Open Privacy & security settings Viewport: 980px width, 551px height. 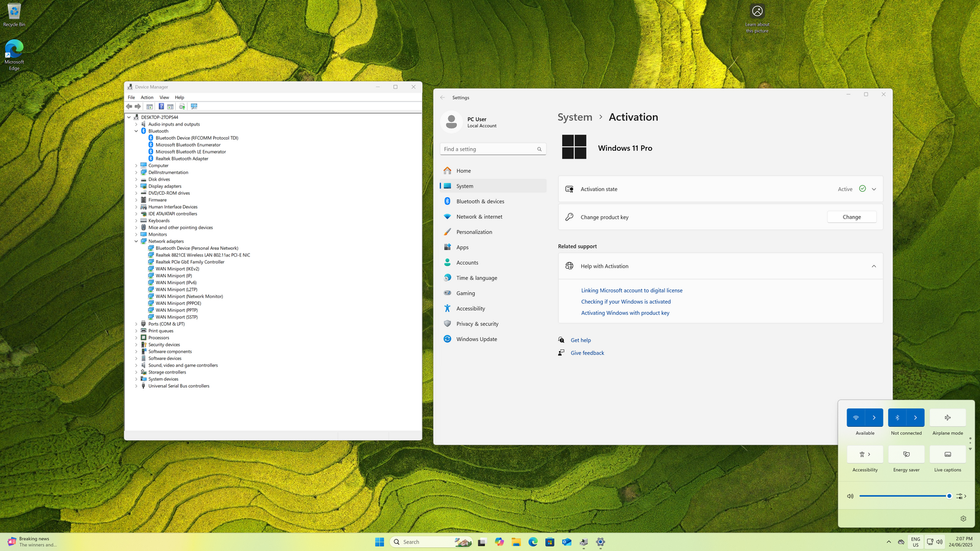click(493, 324)
